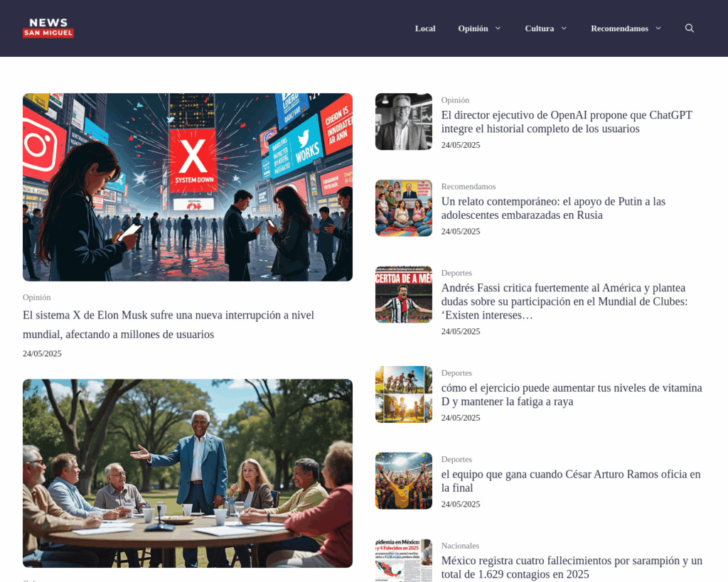
Task: Expand the Opinión dropdown chevron
Action: 498,28
